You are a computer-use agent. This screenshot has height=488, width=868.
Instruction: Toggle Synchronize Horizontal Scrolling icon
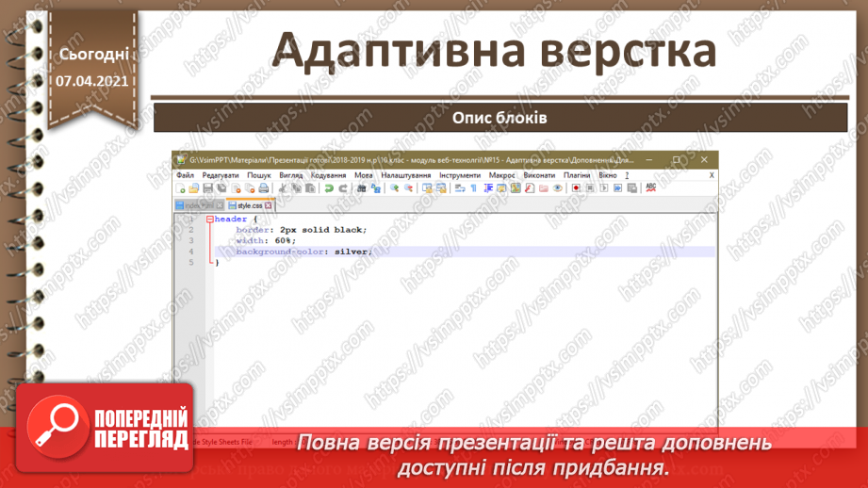[441, 188]
